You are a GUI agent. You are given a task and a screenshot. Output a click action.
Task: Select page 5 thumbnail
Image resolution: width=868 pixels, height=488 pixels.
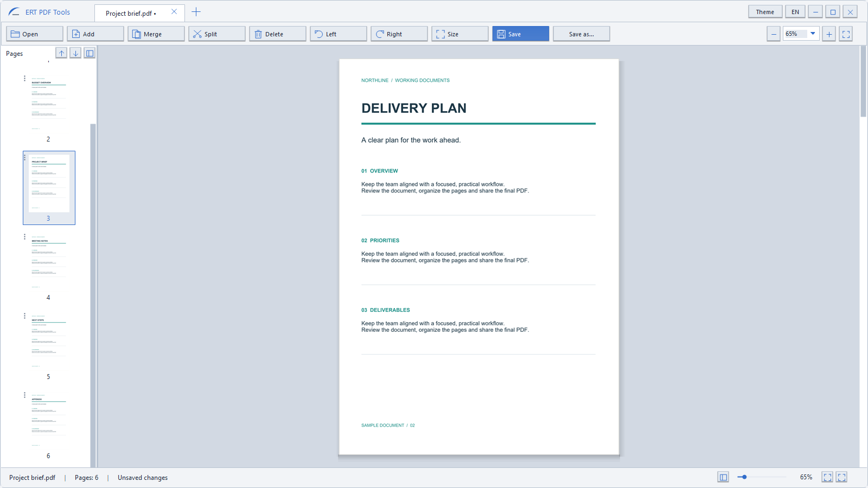tap(49, 346)
